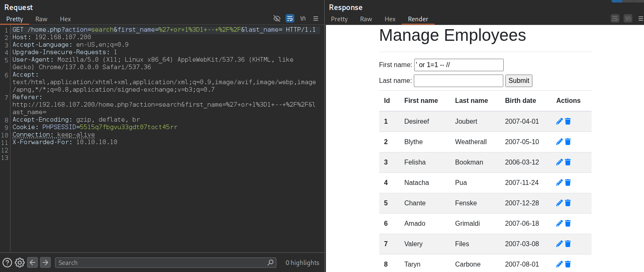Edit employee Blythe with pencil icon
The height and width of the screenshot is (272, 644).
(559, 142)
